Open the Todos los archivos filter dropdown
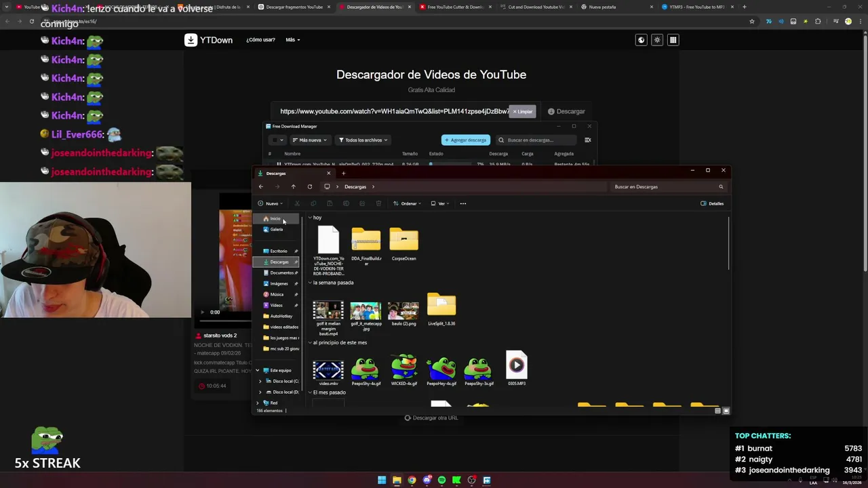Image resolution: width=868 pixels, height=488 pixels. (x=363, y=140)
